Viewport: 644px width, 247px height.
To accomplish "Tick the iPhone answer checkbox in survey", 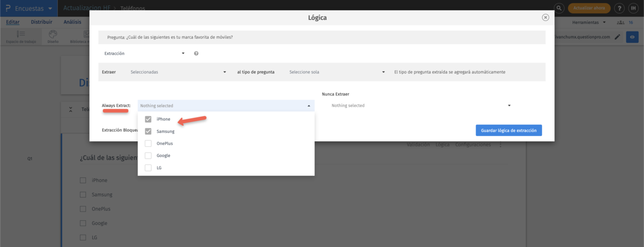I will point(83,181).
